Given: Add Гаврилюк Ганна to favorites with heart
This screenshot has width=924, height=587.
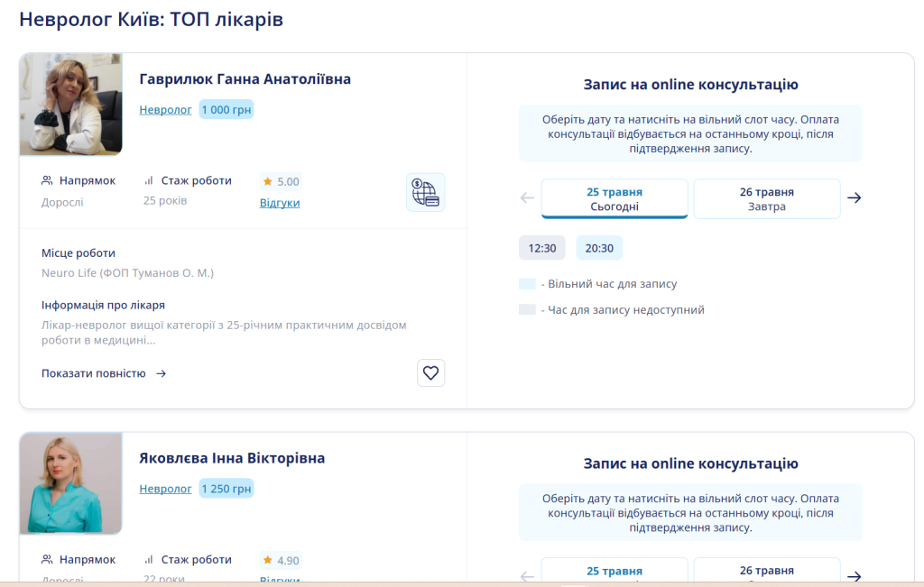Looking at the screenshot, I should 430,372.
